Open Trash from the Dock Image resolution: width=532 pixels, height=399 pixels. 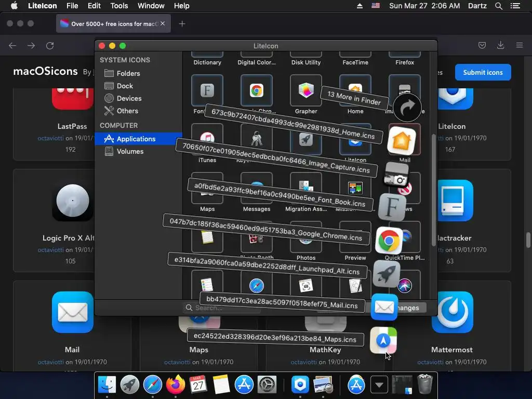425,384
